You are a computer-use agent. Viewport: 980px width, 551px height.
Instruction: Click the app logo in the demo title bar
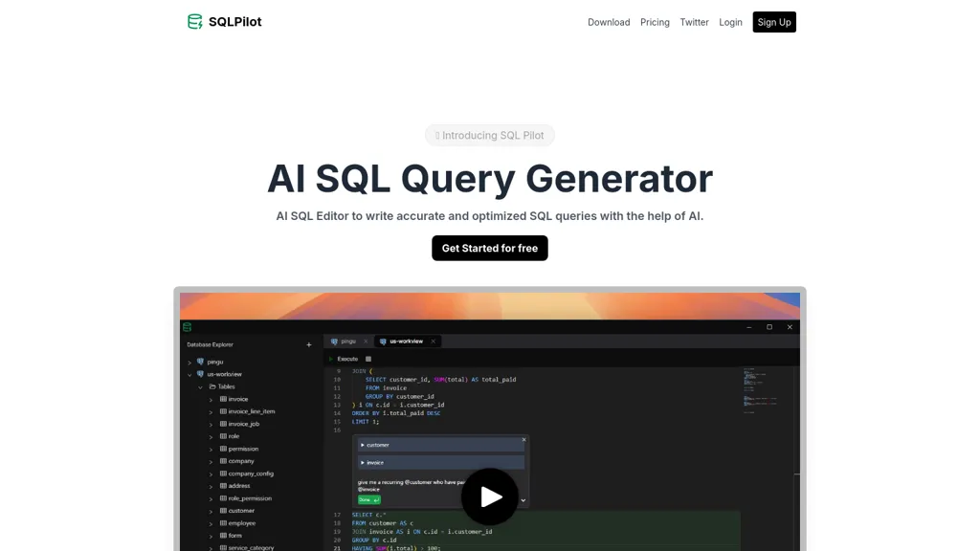187,327
